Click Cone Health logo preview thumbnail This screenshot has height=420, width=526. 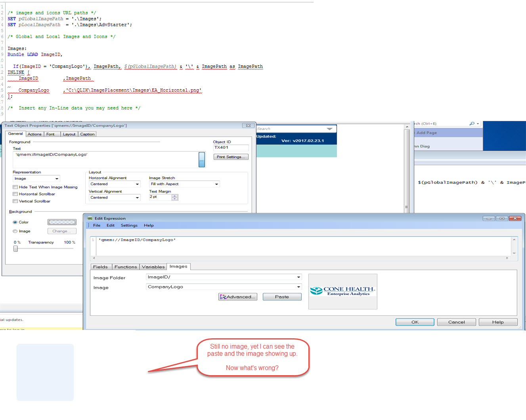click(x=343, y=292)
